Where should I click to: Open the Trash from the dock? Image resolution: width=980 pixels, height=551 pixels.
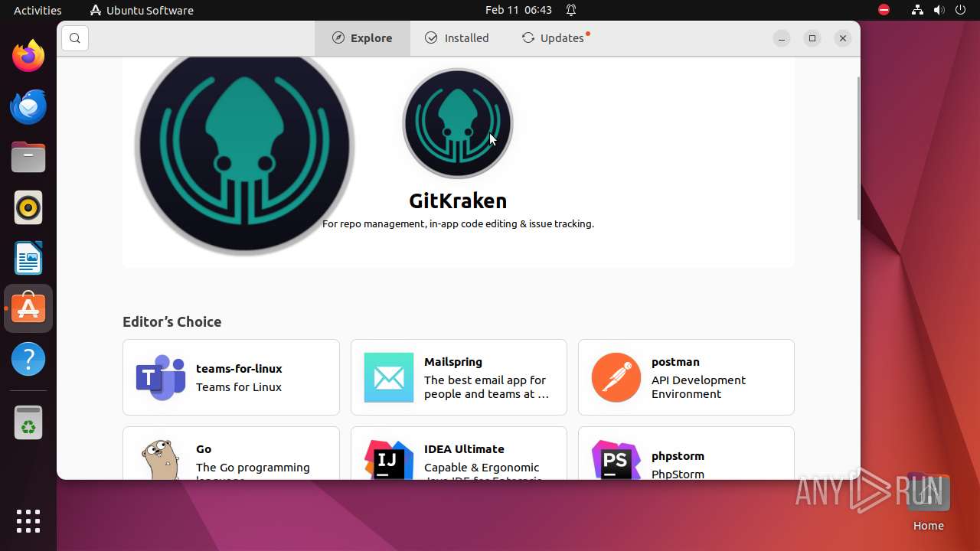[x=28, y=422]
